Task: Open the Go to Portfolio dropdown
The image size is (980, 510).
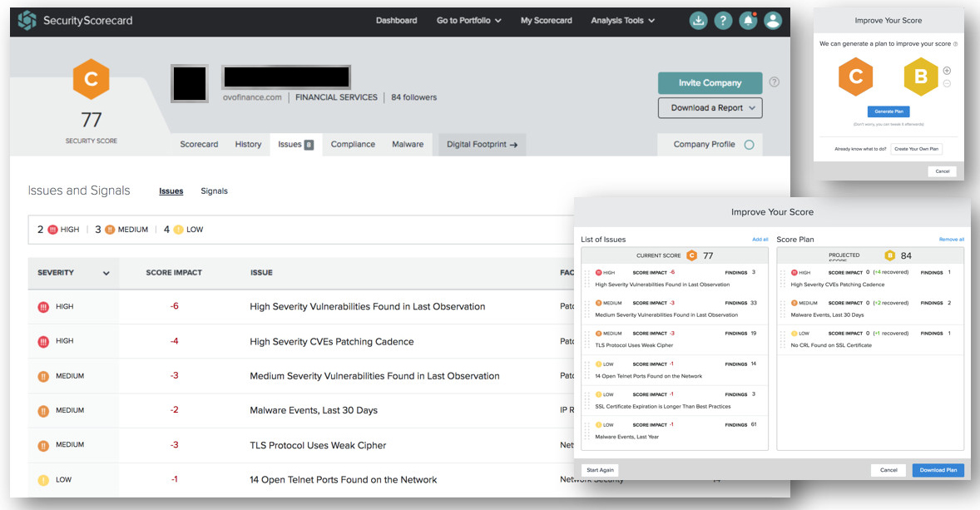Action: point(468,20)
